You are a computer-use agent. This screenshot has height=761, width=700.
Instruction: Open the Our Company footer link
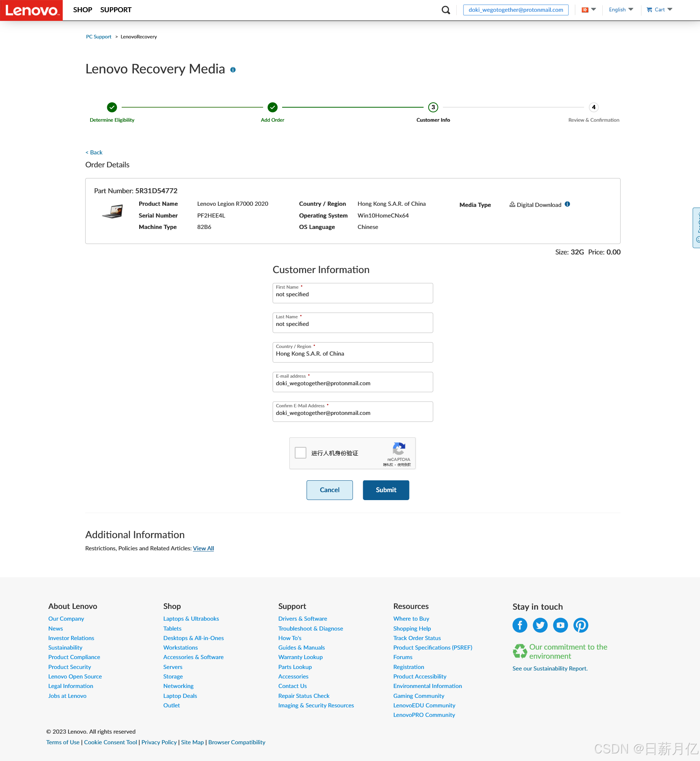pyautogui.click(x=66, y=619)
